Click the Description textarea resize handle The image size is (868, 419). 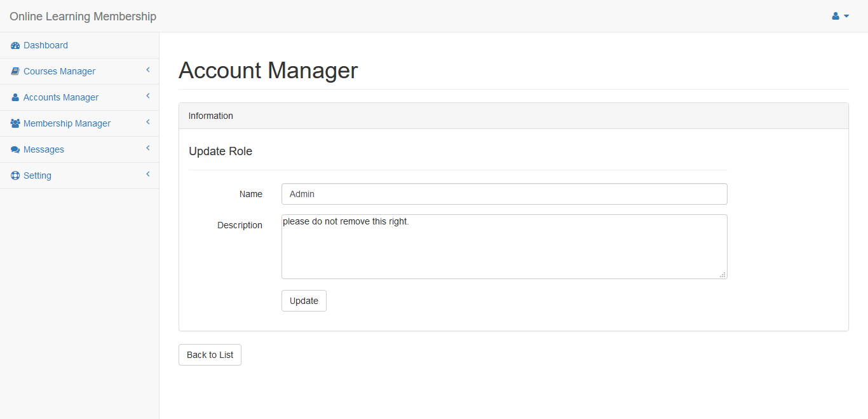722,275
